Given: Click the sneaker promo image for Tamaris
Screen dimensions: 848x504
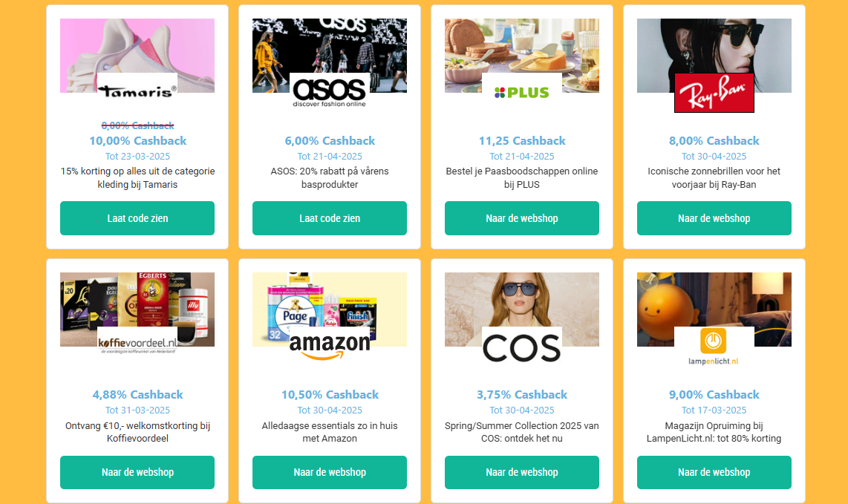Looking at the screenshot, I should [x=137, y=55].
